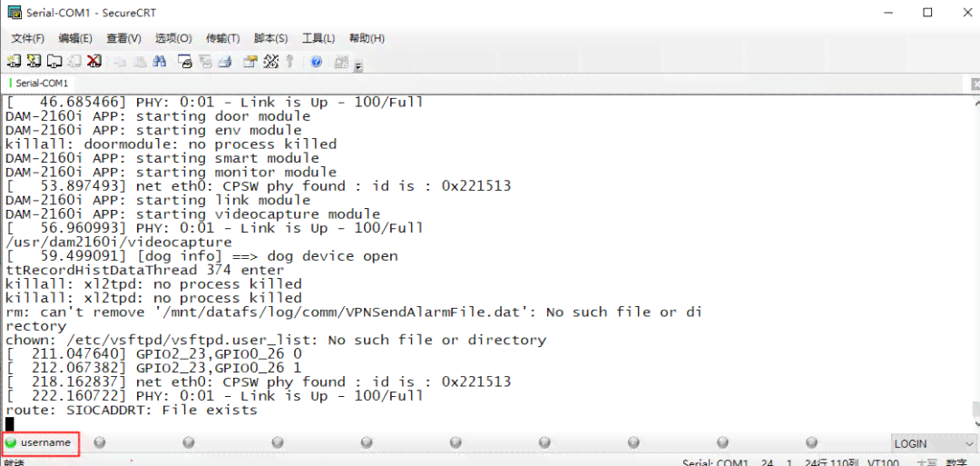Screen dimensions: 980x466
Task: Click the greyed-out Print Selection icon
Action: 205,61
